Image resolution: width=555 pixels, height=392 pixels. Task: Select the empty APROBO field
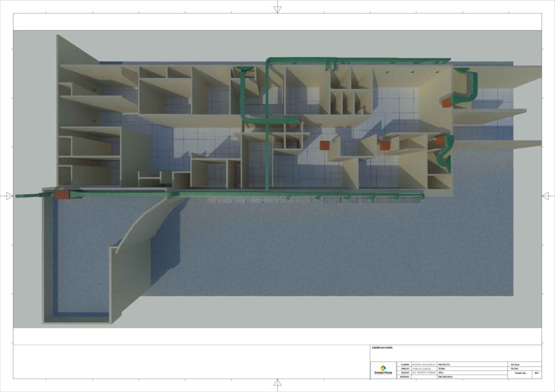coord(423,377)
